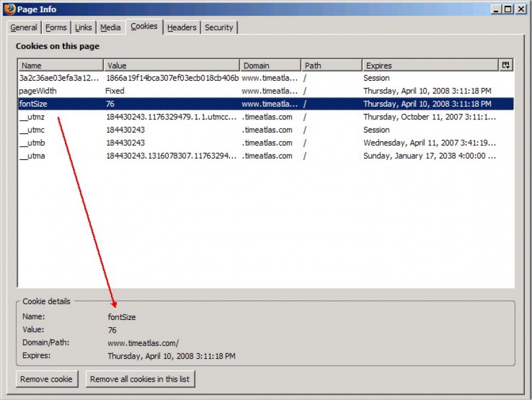Sort by the Domain column header

click(271, 65)
